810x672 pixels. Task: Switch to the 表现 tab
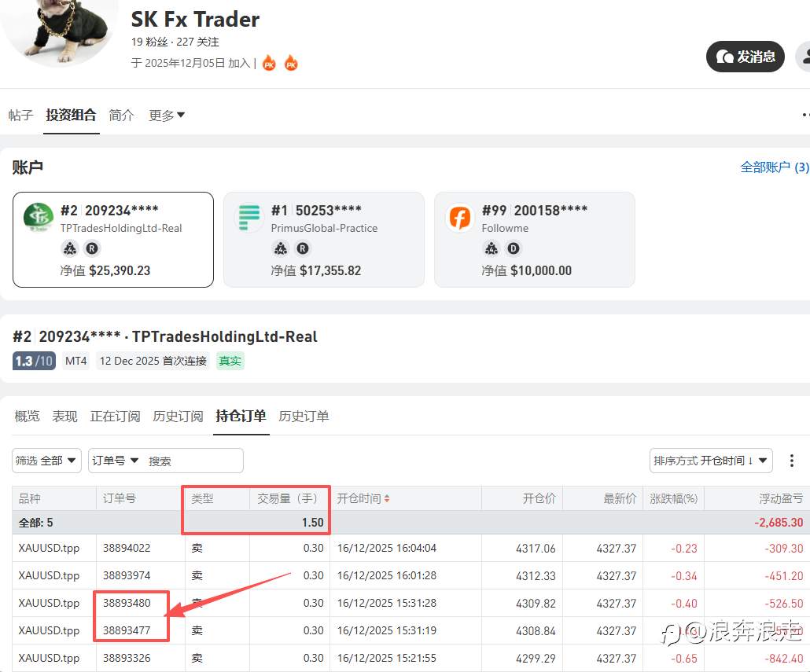pyautogui.click(x=64, y=416)
